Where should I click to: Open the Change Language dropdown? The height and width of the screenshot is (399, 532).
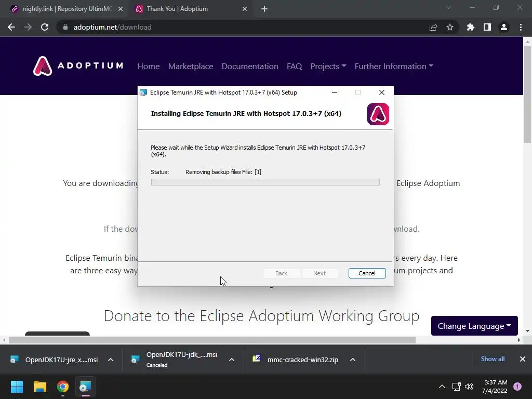click(x=474, y=326)
